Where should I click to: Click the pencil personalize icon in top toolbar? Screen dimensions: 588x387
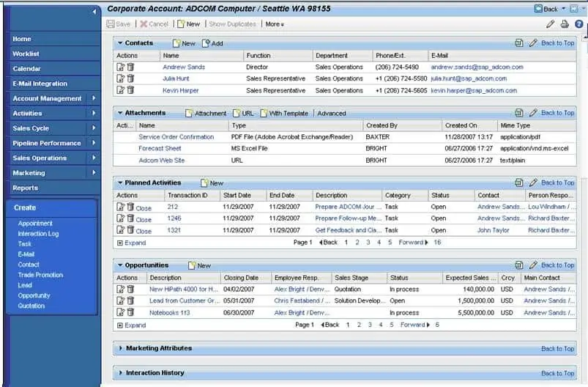coord(550,24)
